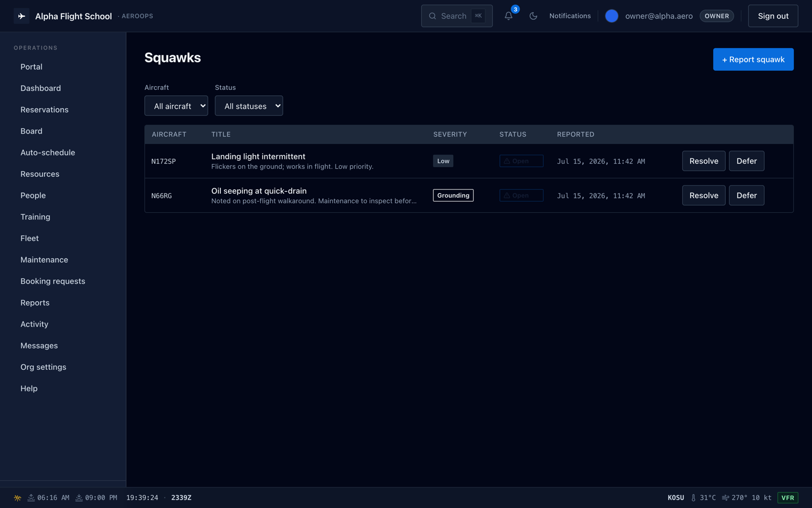The width and height of the screenshot is (812, 508).
Task: Toggle dark mode moon icon
Action: coord(533,16)
